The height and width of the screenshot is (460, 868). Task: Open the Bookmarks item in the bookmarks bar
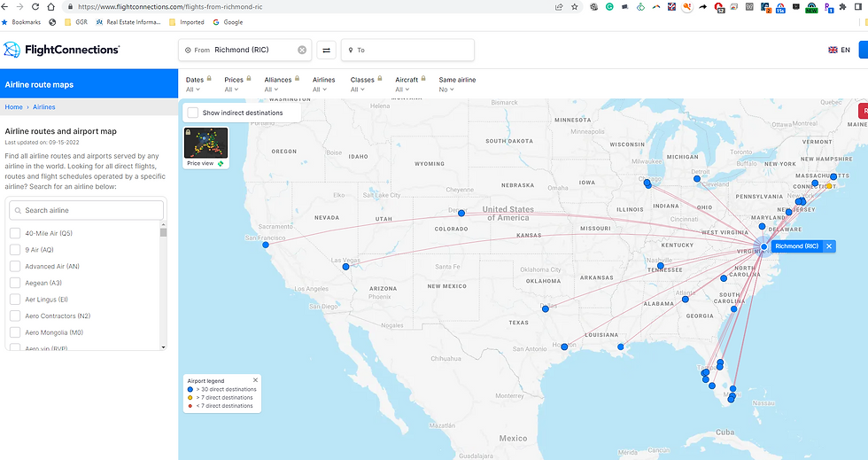click(21, 22)
